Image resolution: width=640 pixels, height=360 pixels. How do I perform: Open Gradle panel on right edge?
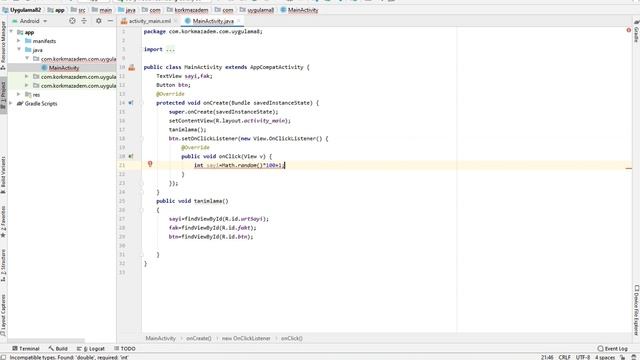pyautogui.click(x=636, y=31)
